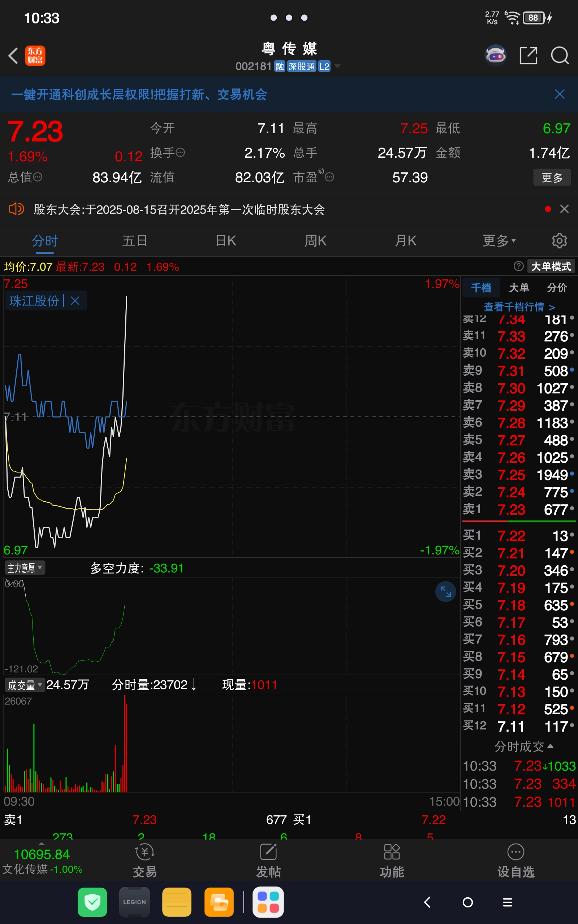Open the 股东大会 announcement text

[179, 209]
